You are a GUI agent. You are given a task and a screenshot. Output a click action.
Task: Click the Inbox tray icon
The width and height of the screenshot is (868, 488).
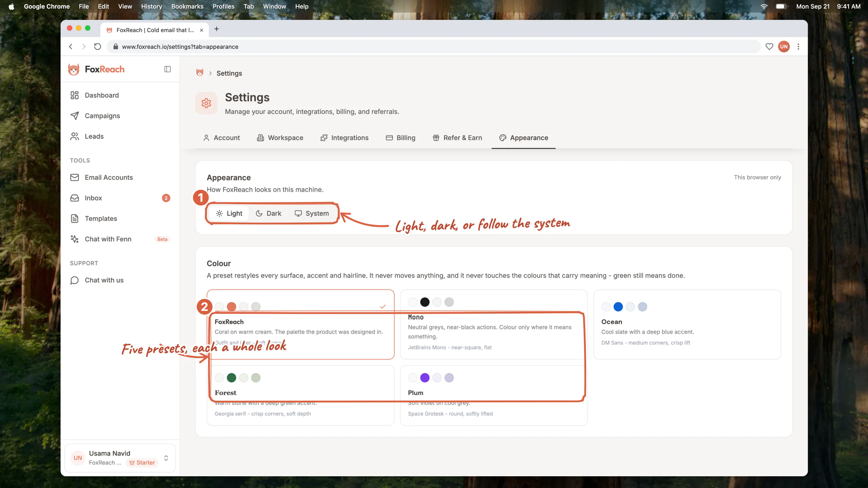(74, 198)
